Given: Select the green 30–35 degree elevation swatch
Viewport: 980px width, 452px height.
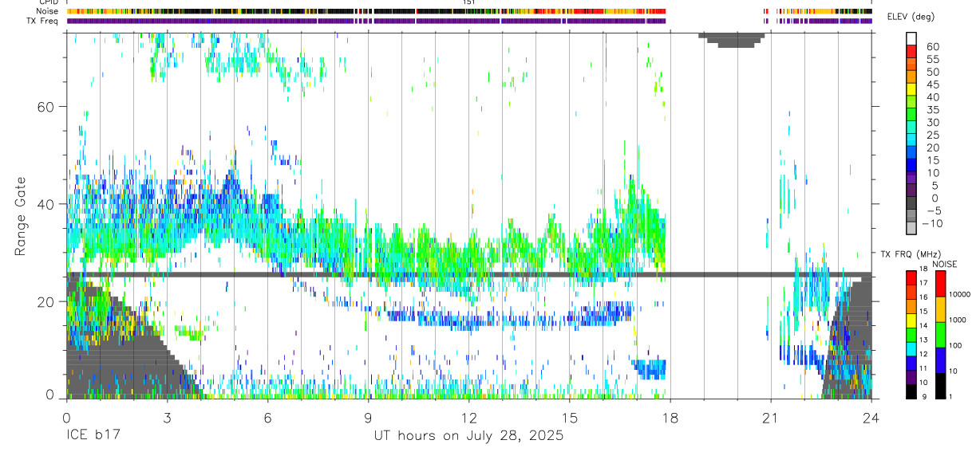Looking at the screenshot, I should point(911,116).
